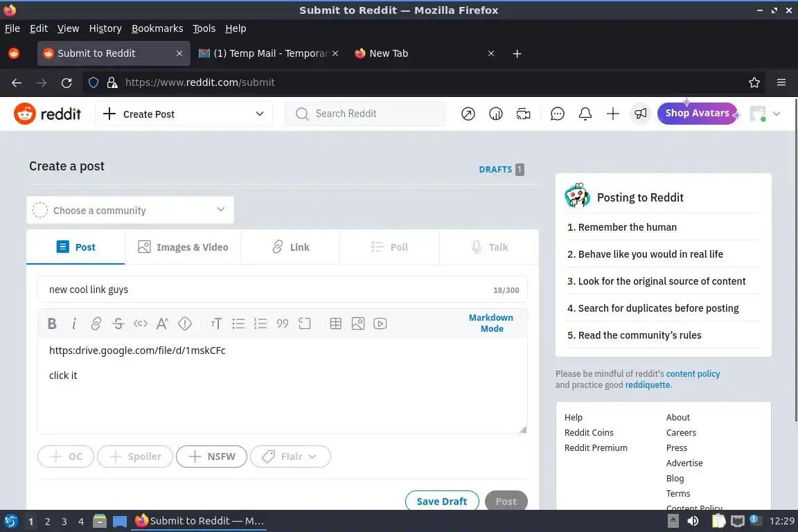The height and width of the screenshot is (532, 798).
Task: Open file manager icon in taskbar
Action: 100,521
